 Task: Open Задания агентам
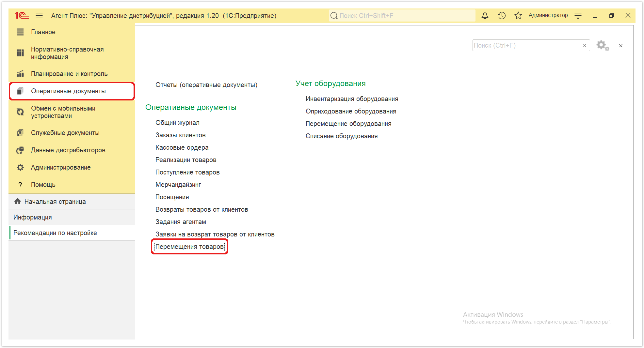(x=181, y=222)
